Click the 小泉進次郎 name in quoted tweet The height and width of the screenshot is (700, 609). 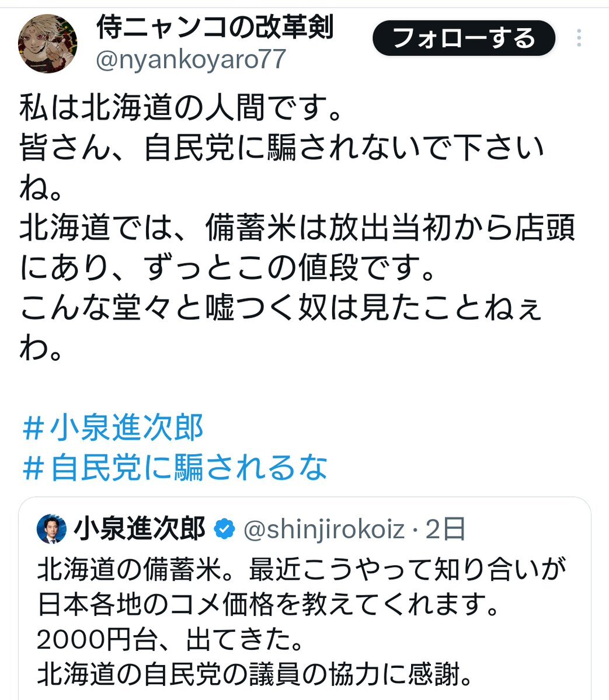pos(140,528)
